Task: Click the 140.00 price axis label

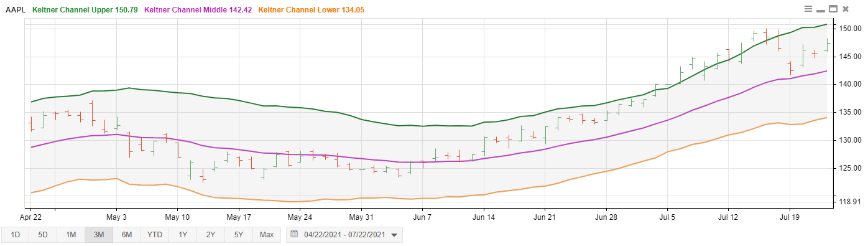Action: (850, 84)
